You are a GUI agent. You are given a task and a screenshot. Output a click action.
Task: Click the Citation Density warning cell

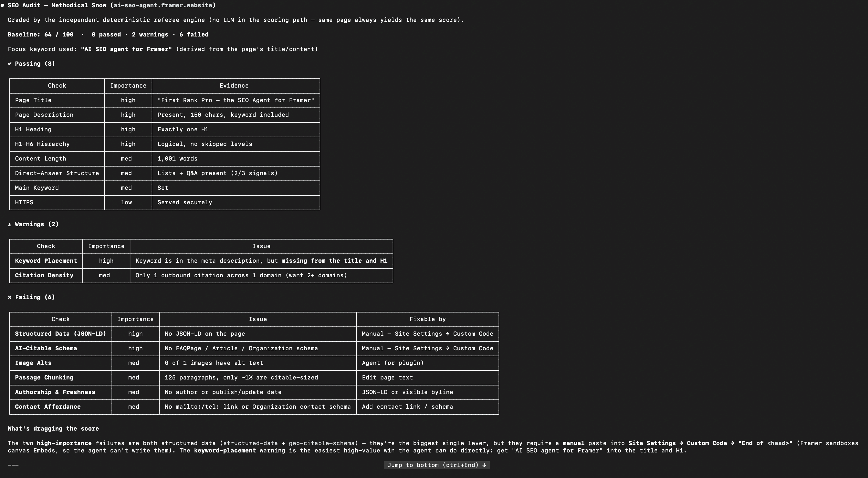(46, 275)
